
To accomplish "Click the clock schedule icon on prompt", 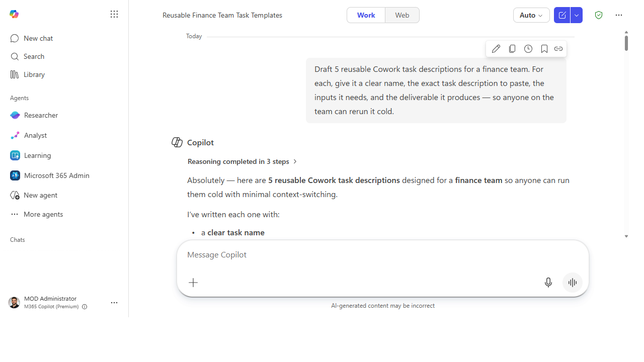I will (528, 49).
